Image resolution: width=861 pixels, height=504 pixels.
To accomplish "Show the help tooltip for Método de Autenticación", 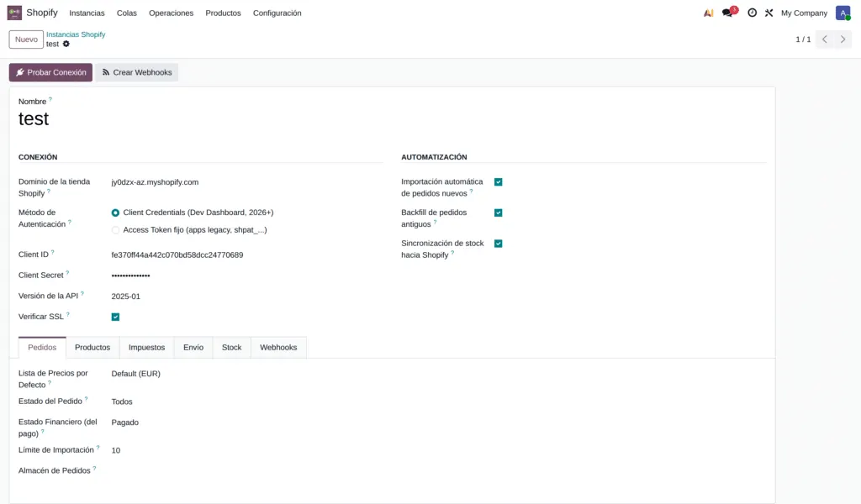I will pos(70,222).
